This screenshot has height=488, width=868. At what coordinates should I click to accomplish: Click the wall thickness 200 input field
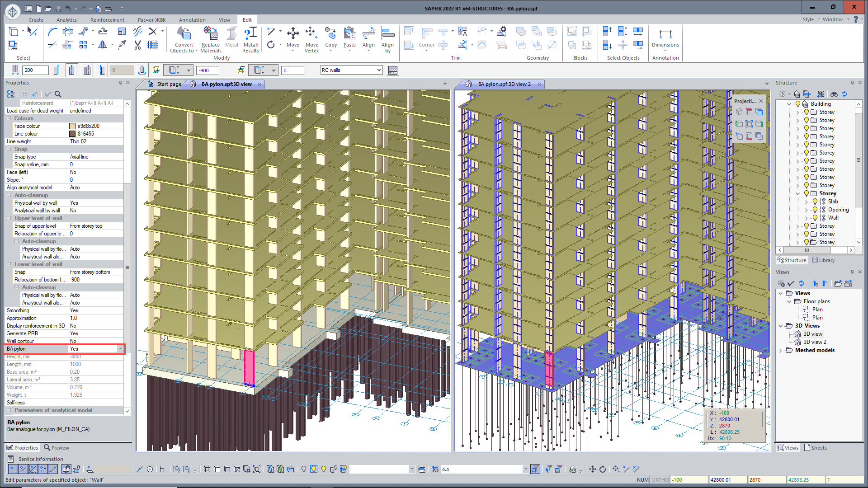point(35,70)
